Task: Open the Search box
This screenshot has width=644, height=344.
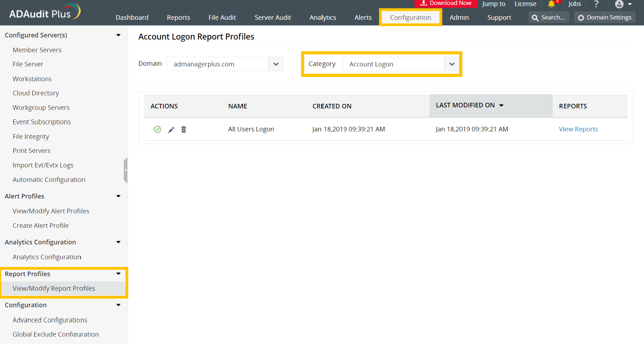Action: pos(549,17)
